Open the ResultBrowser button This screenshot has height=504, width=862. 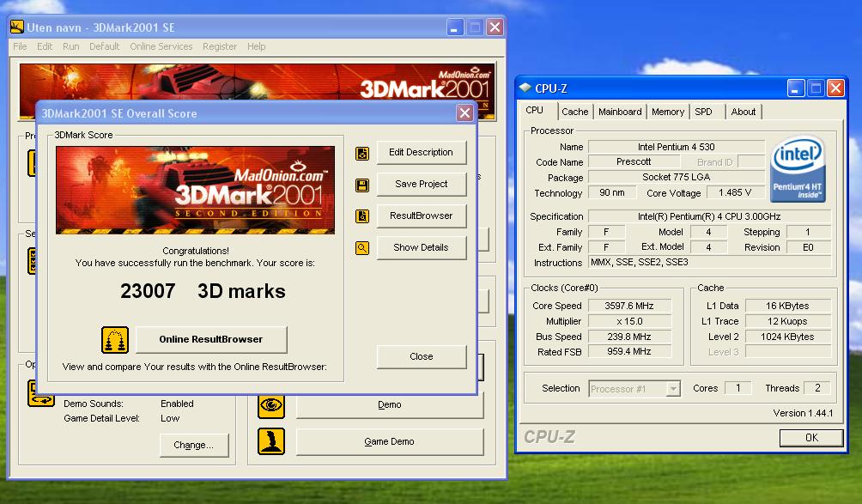tap(421, 216)
